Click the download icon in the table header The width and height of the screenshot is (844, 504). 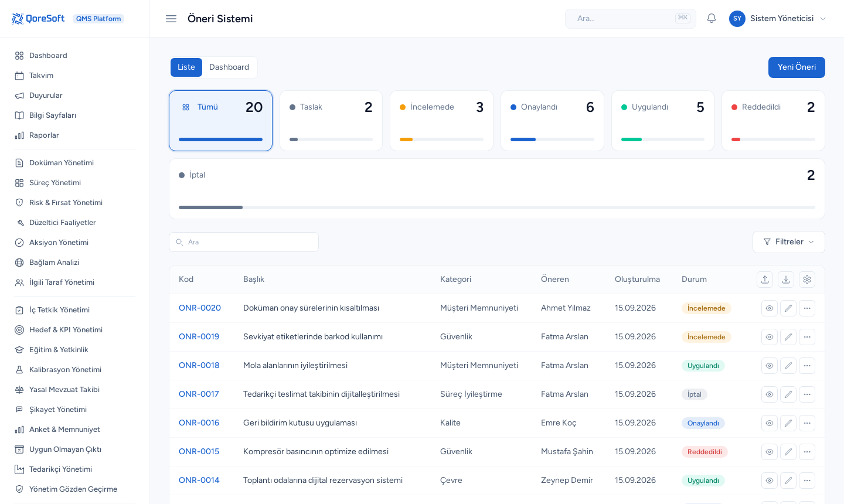point(786,280)
